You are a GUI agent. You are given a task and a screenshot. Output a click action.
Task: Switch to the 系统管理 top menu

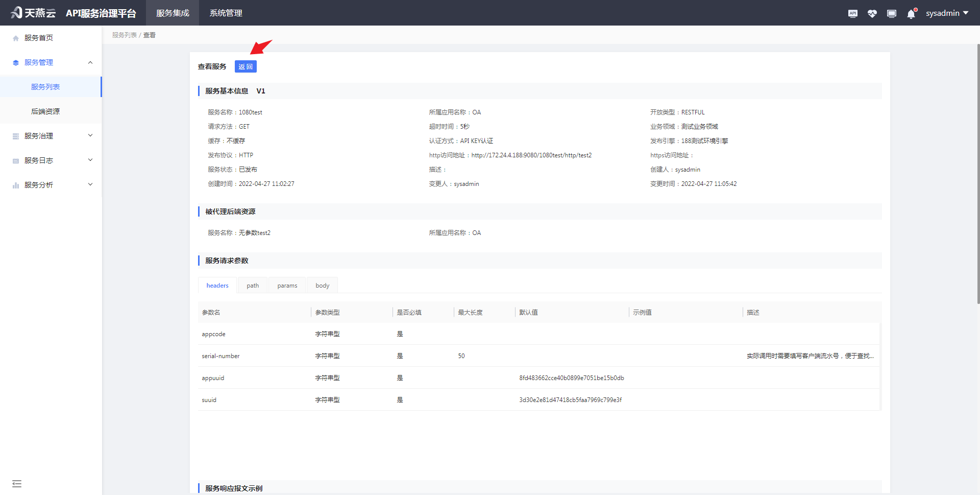pos(226,13)
